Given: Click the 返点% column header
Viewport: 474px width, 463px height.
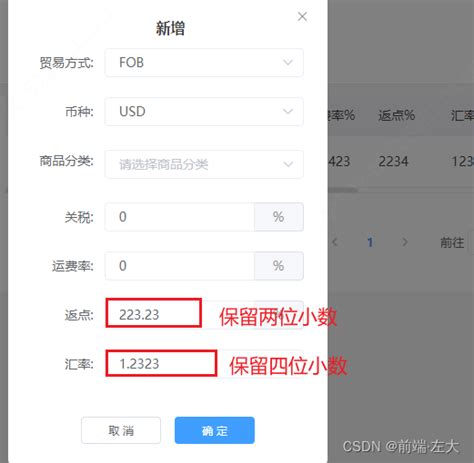Looking at the screenshot, I should (396, 115).
